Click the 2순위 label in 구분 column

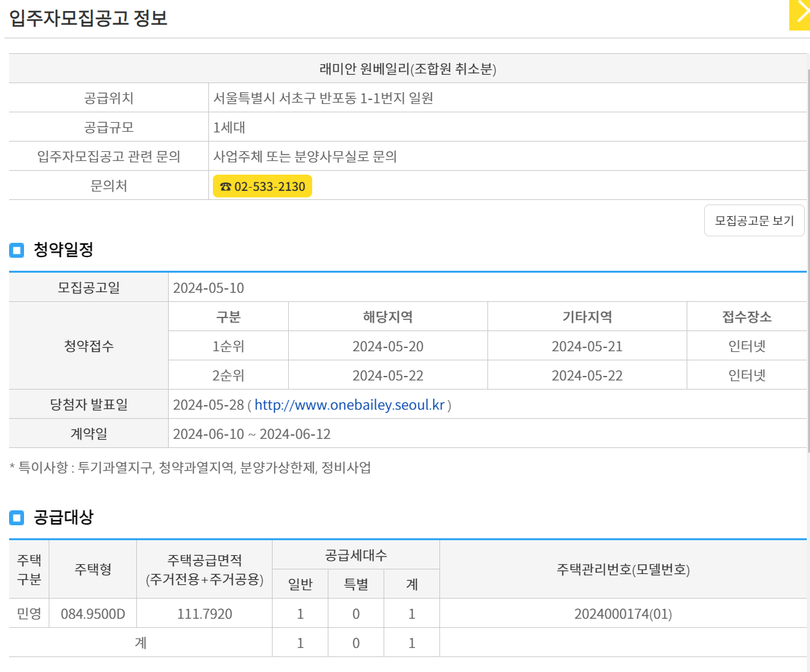click(x=228, y=376)
